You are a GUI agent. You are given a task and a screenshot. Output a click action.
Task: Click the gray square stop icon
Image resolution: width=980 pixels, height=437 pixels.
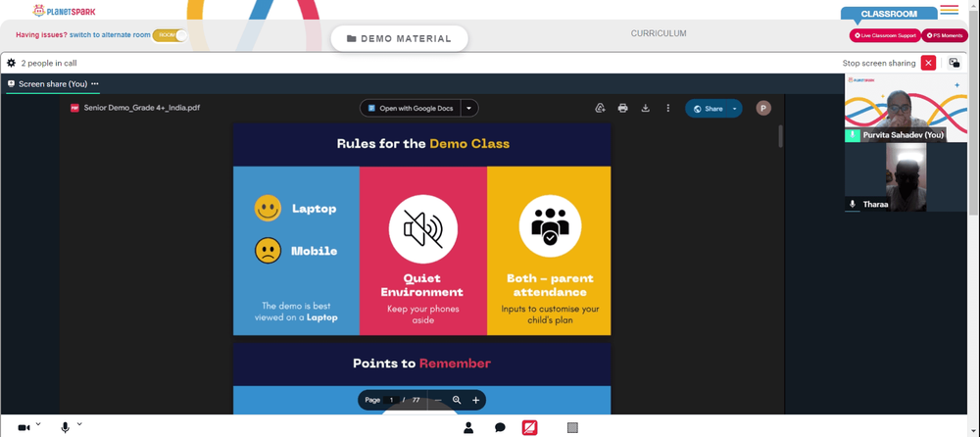click(572, 427)
